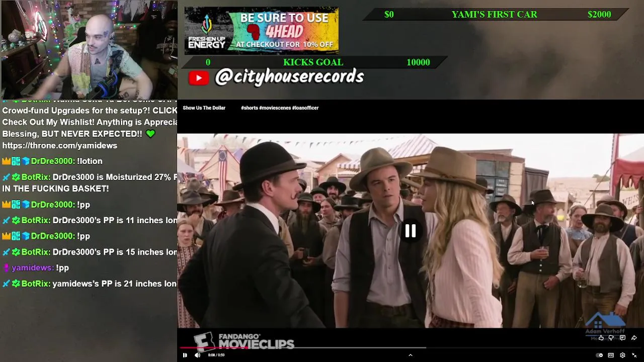Like the video with thumbs-up icon
The width and height of the screenshot is (644, 362).
coord(601,338)
